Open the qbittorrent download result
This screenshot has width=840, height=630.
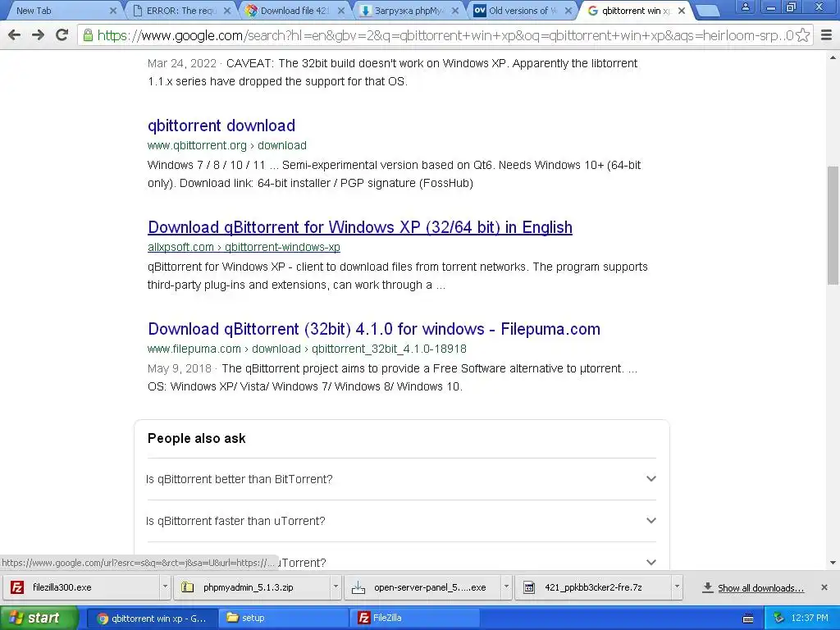pos(221,126)
